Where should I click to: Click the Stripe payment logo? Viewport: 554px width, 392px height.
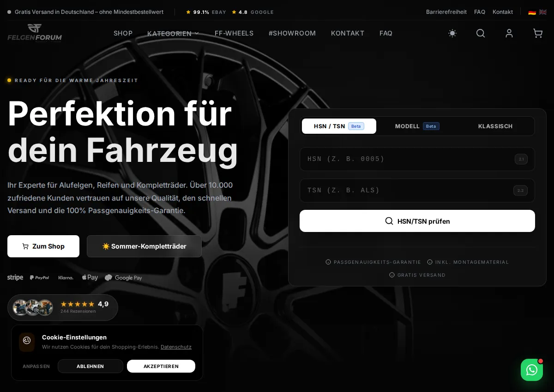[x=15, y=278]
